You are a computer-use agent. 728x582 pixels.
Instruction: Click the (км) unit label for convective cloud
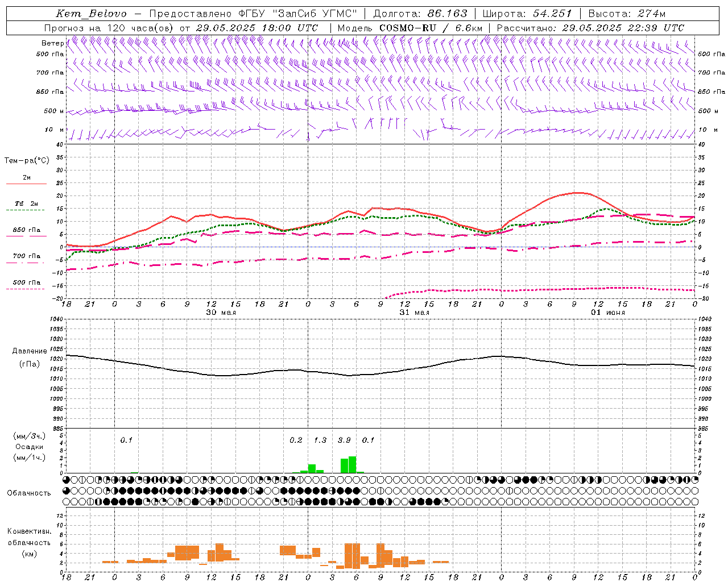tap(30, 554)
